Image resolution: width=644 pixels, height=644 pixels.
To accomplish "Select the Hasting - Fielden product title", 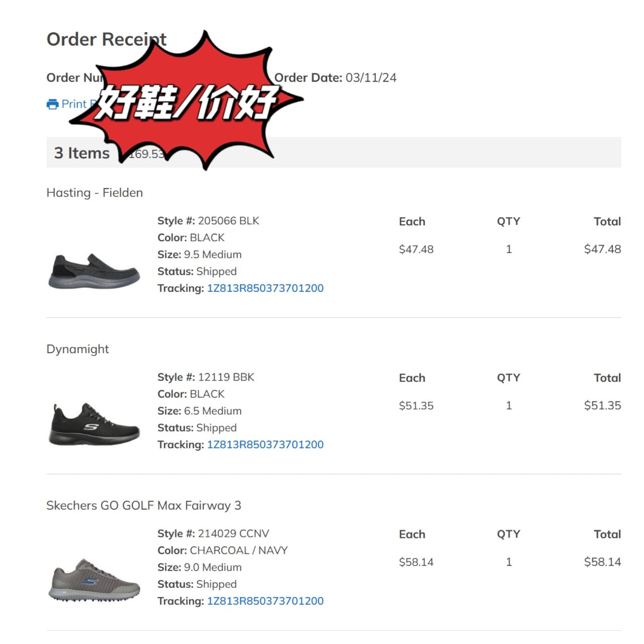I will [x=95, y=193].
